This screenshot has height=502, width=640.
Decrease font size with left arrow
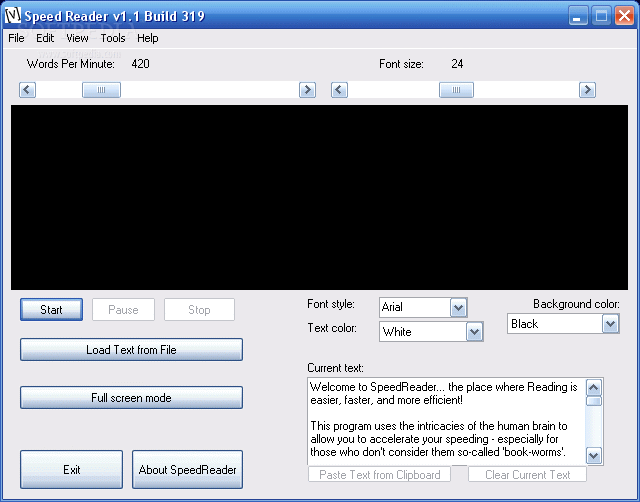pos(339,90)
